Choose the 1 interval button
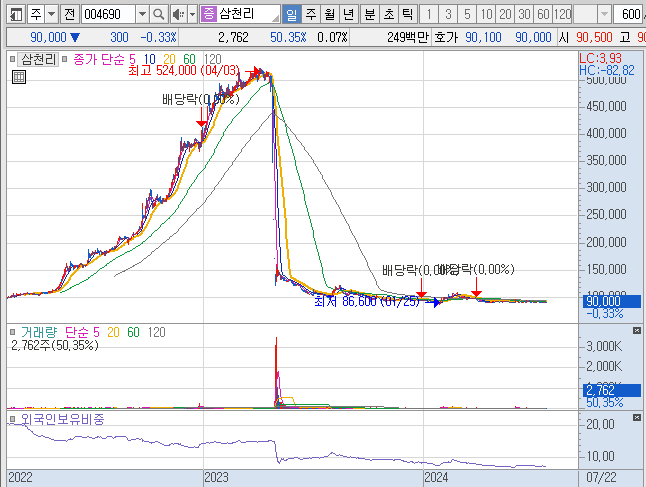This screenshot has width=646, height=487. (429, 14)
